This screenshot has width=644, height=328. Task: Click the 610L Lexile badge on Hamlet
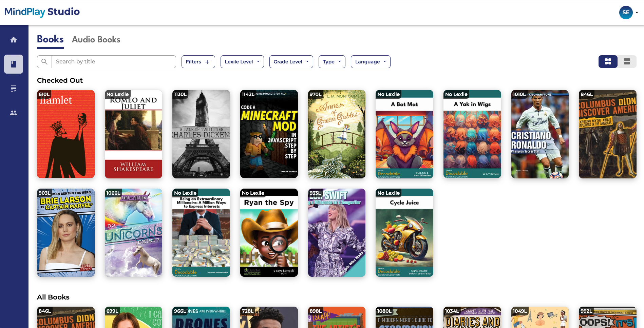[44, 94]
